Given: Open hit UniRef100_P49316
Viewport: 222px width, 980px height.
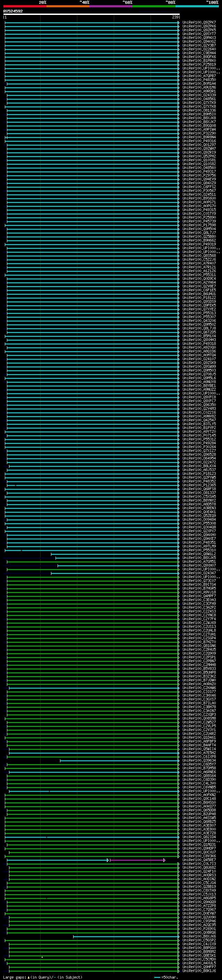Looking at the screenshot, I should point(199,141).
